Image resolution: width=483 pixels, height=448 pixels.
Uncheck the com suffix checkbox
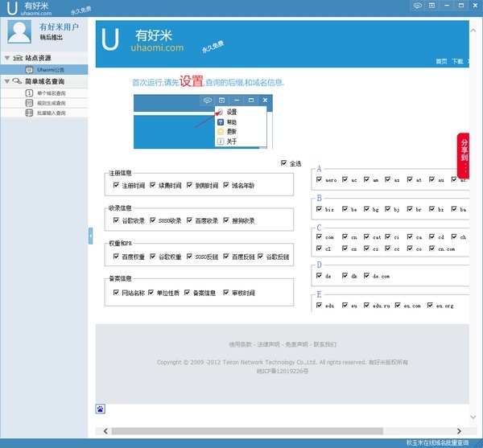[319, 236]
